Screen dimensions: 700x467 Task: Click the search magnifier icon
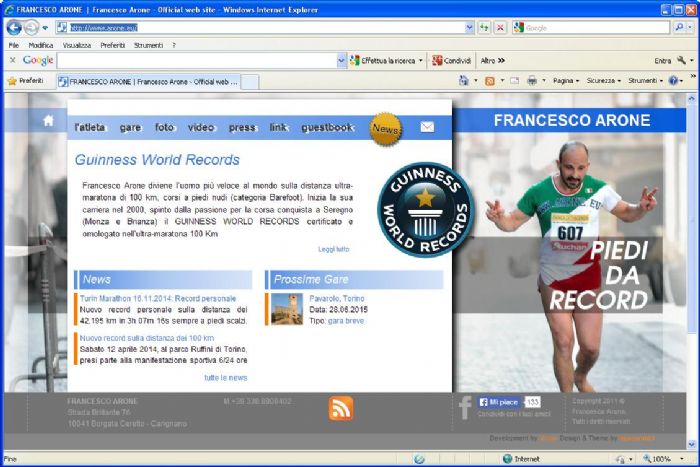pyautogui.click(x=679, y=28)
